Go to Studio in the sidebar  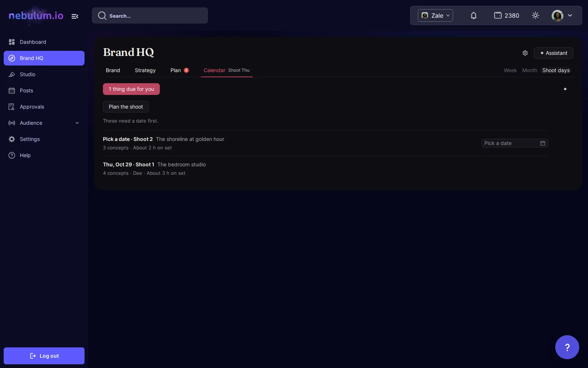point(44,74)
